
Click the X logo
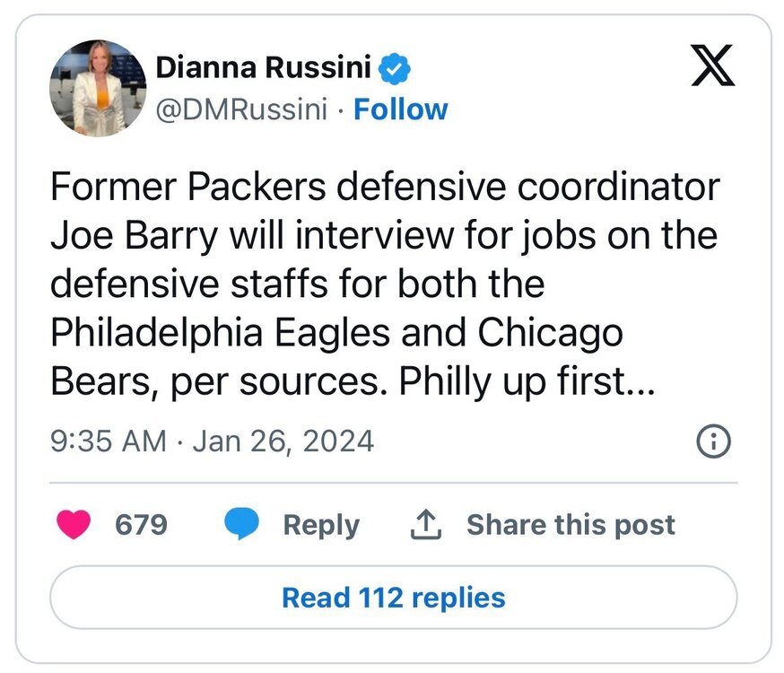pos(712,66)
